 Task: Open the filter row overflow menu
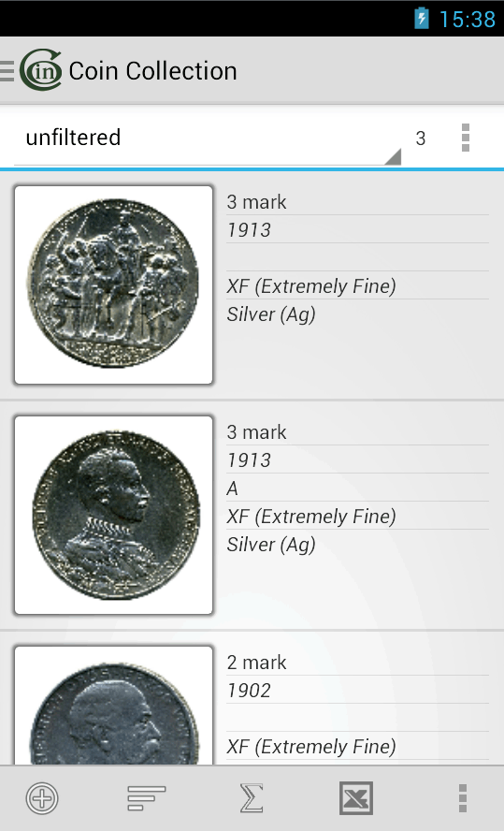tap(466, 138)
